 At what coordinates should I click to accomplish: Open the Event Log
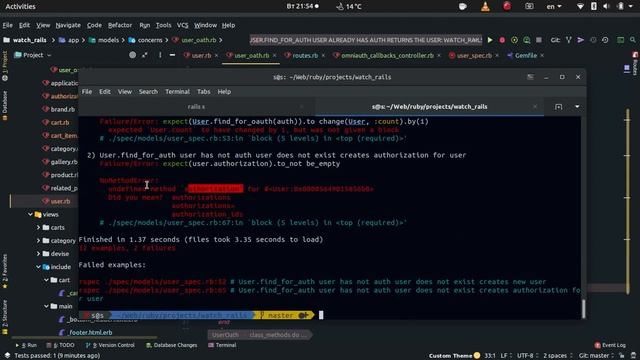[x=610, y=345]
